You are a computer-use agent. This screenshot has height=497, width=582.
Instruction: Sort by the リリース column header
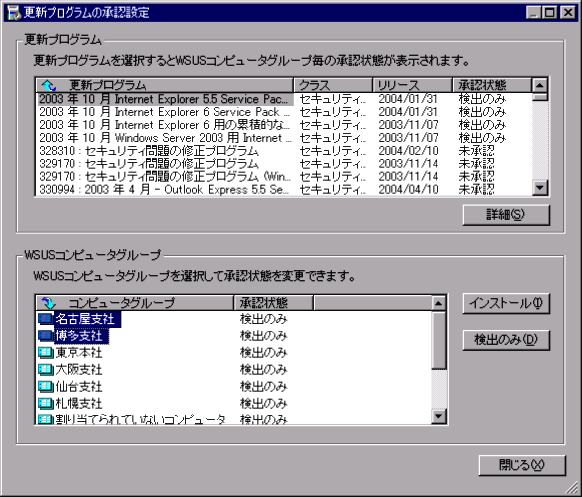(412, 85)
